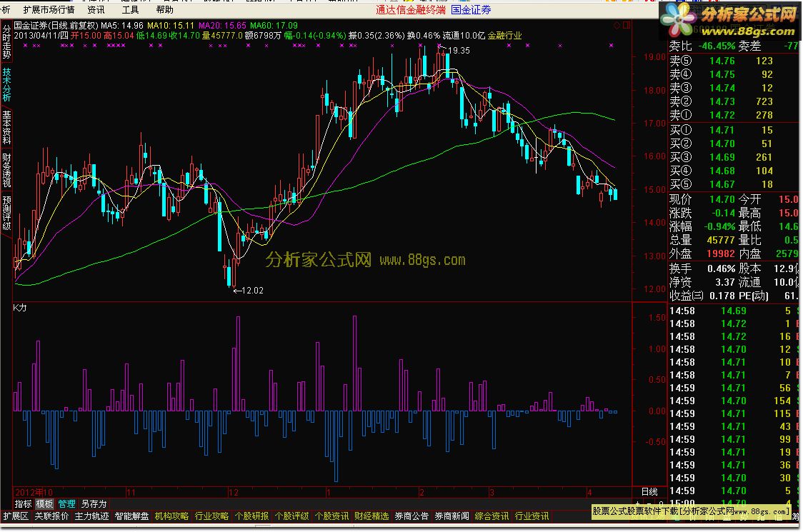Open the 财经精选 bottom tab
The width and height of the screenshot is (803, 532).
coord(371,516)
